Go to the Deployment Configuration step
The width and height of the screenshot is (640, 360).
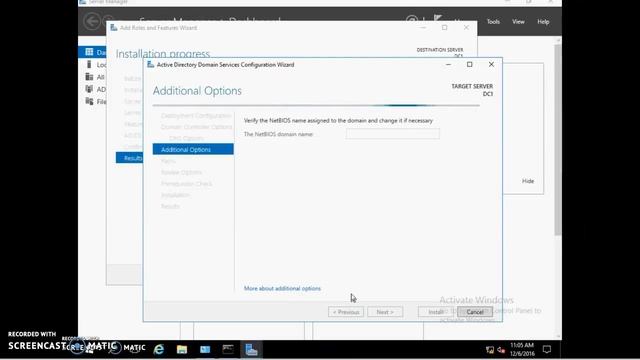pos(196,116)
